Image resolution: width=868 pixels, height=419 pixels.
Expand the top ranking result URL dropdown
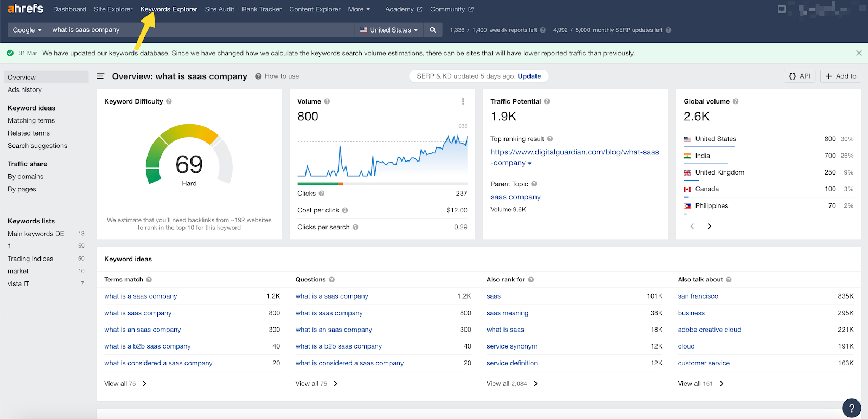click(529, 163)
